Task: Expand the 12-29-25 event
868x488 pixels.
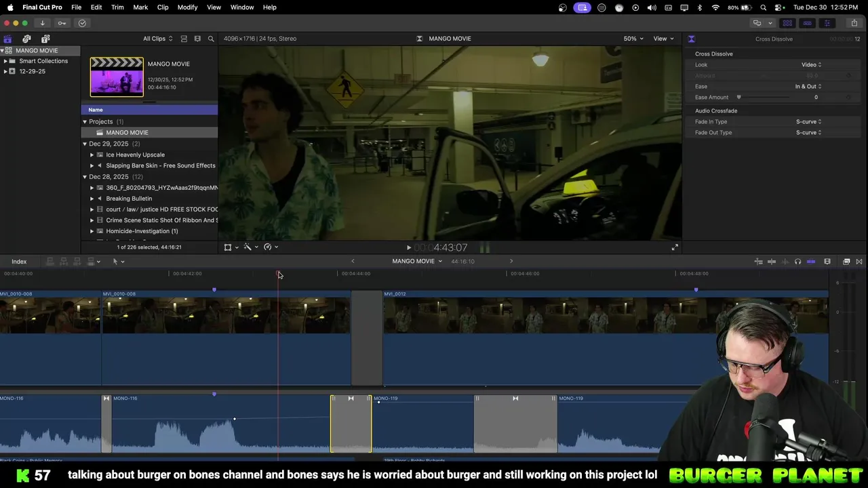Action: (x=5, y=71)
